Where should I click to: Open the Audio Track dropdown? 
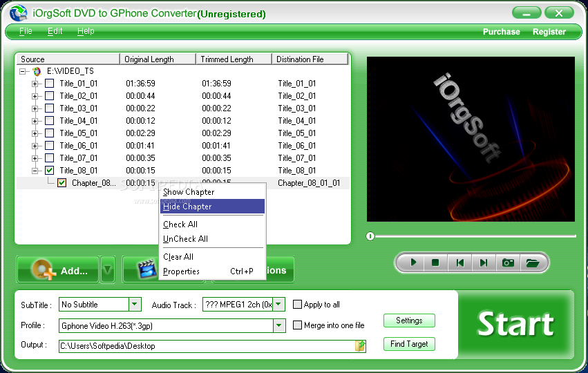tap(278, 304)
